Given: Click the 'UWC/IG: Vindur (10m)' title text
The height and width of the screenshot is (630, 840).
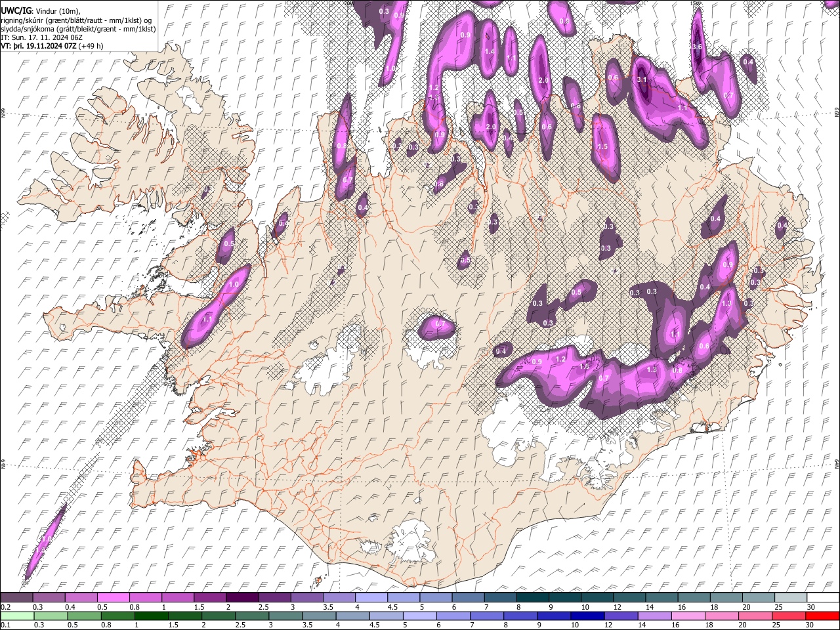Looking at the screenshot, I should click(x=41, y=11).
